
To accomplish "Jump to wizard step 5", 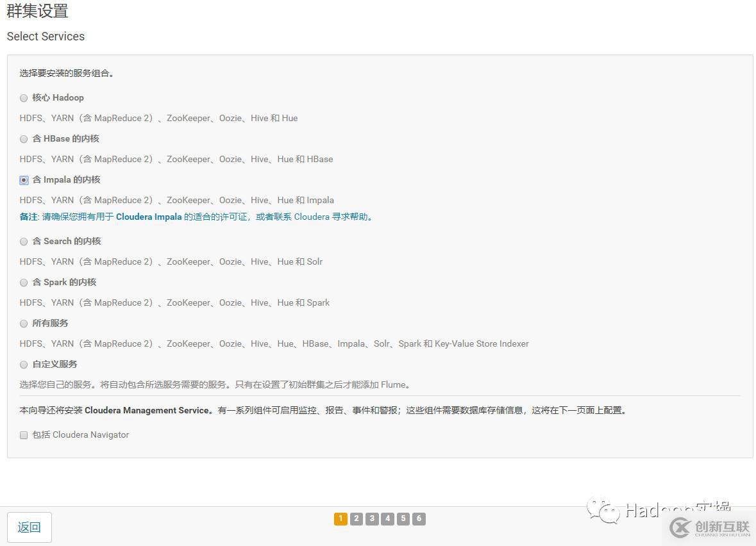I will click(403, 518).
